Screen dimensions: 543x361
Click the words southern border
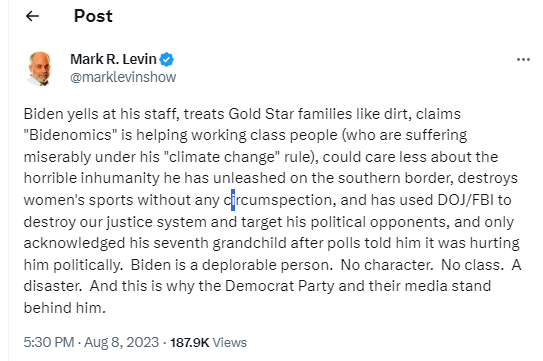[x=395, y=178]
